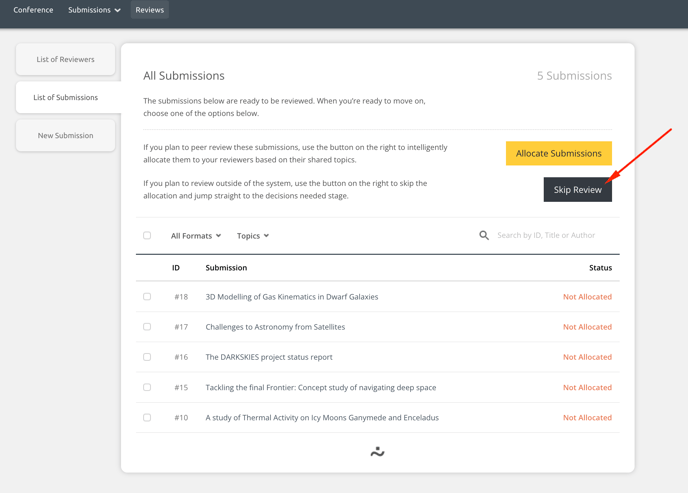This screenshot has height=493, width=688.
Task: Click the logo icon below the table
Action: coord(377,452)
